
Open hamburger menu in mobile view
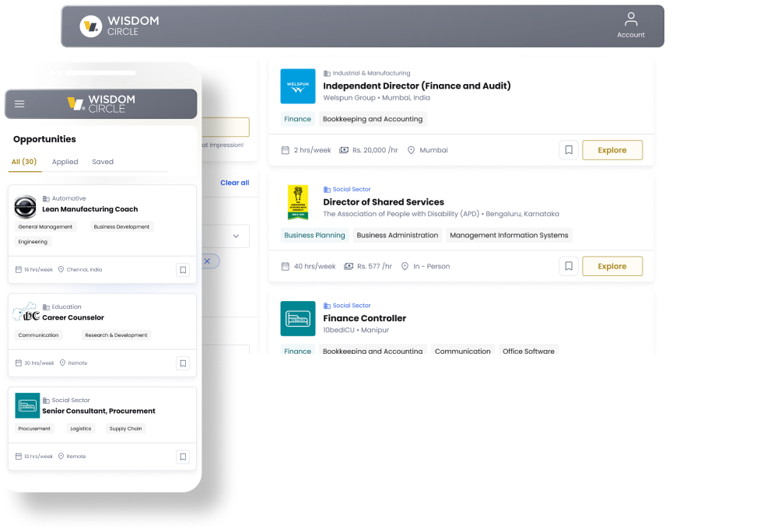19,103
